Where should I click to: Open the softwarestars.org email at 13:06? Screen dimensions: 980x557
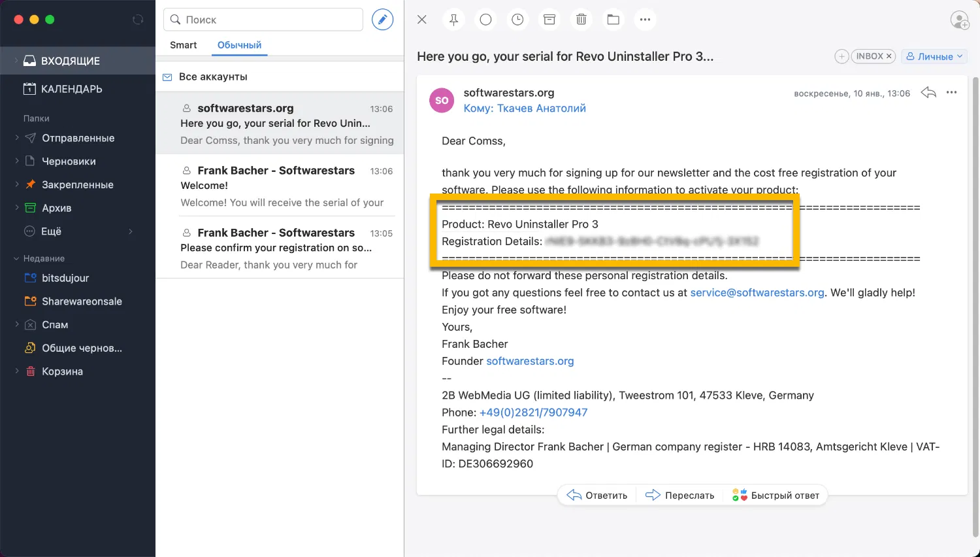[x=280, y=124]
